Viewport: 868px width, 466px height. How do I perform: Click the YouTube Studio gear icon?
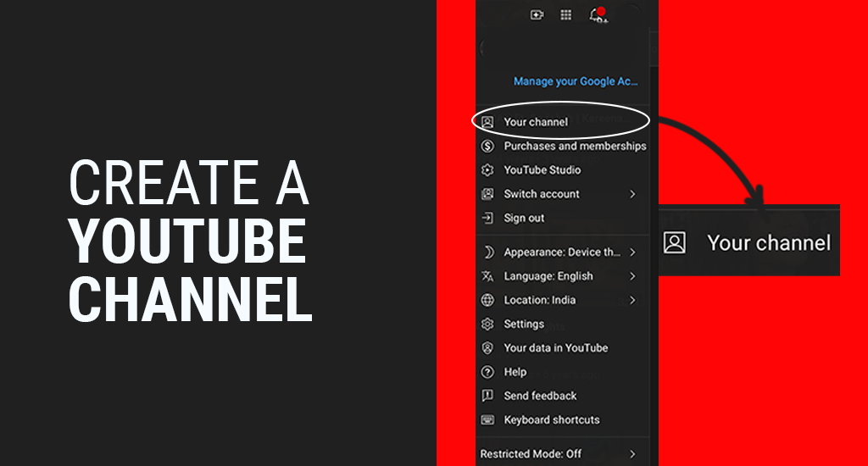(487, 170)
